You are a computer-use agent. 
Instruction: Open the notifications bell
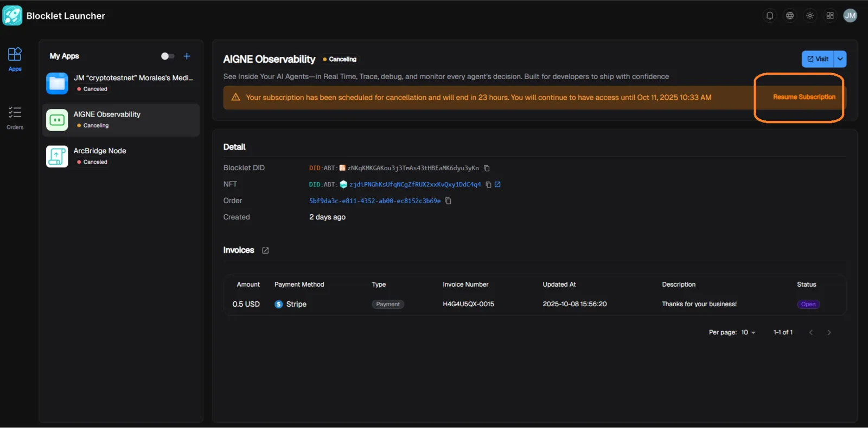tap(769, 16)
